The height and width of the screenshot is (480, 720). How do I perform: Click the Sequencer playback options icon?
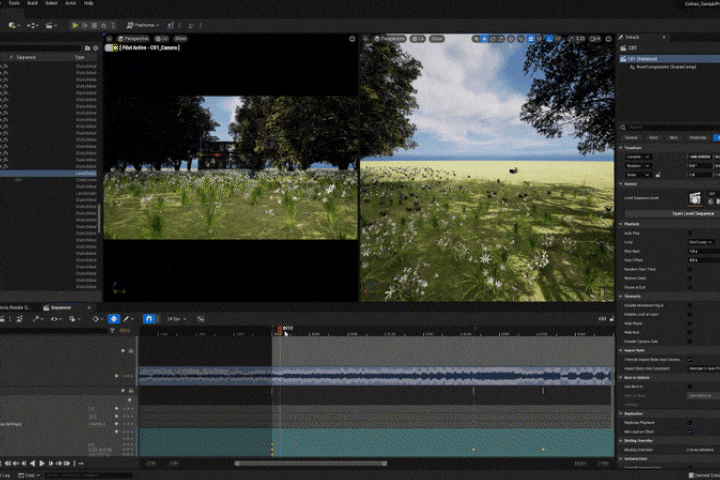pyautogui.click(x=74, y=319)
